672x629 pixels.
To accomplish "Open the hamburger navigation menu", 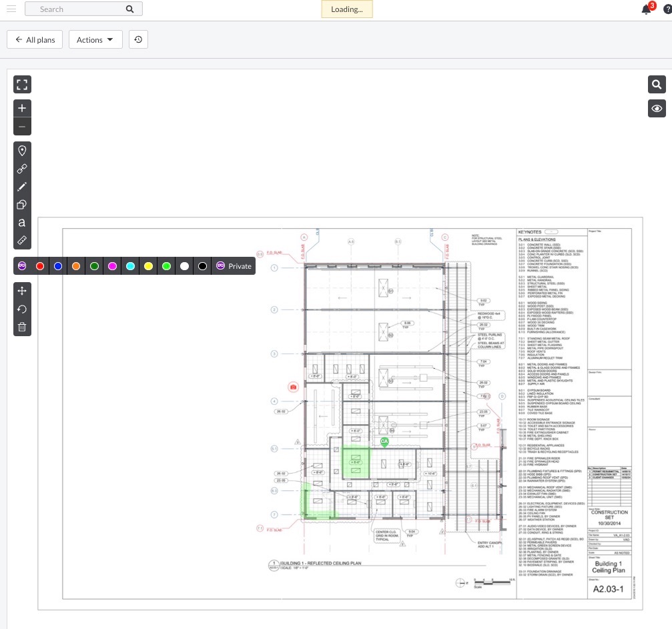I will (x=11, y=9).
